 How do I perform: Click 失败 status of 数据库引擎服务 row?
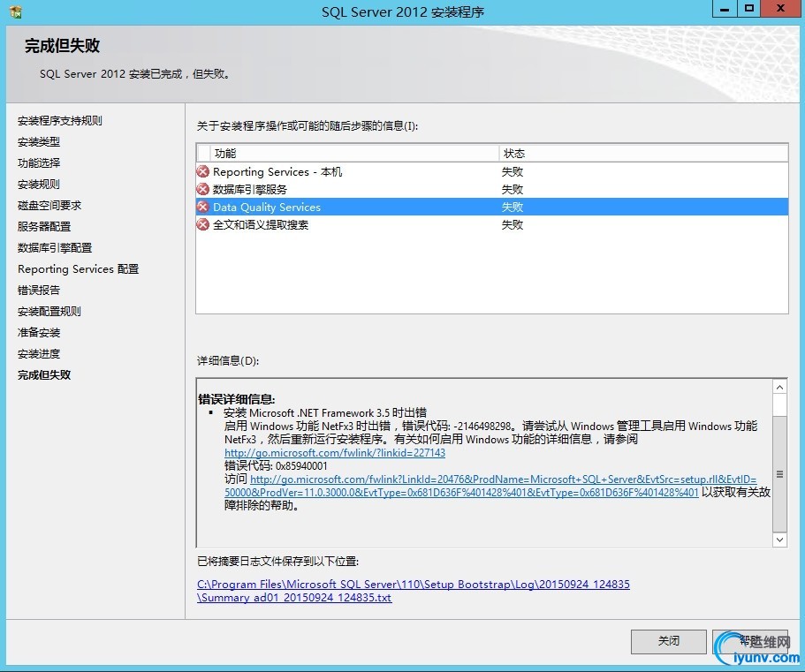[513, 189]
